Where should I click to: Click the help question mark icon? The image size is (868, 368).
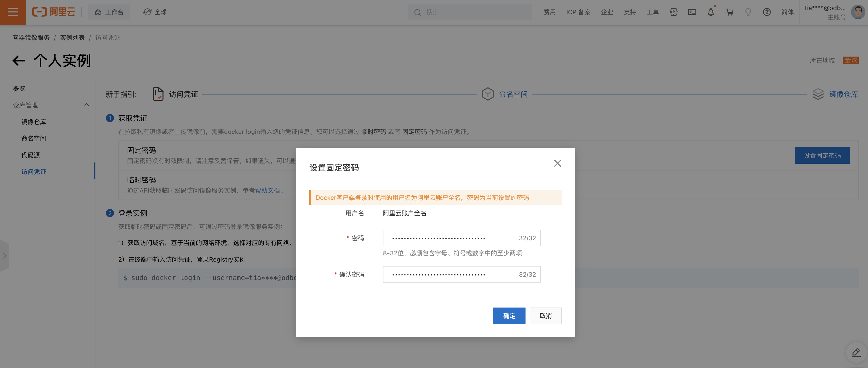(x=767, y=12)
